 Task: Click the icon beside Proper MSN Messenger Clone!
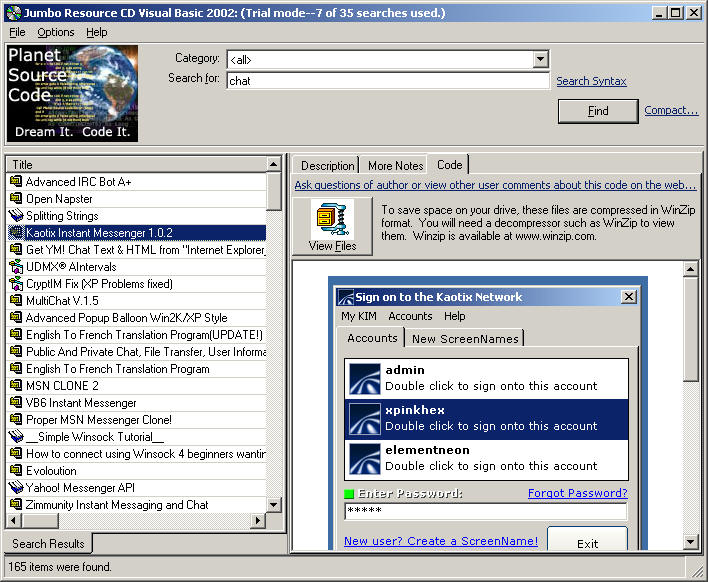16,419
